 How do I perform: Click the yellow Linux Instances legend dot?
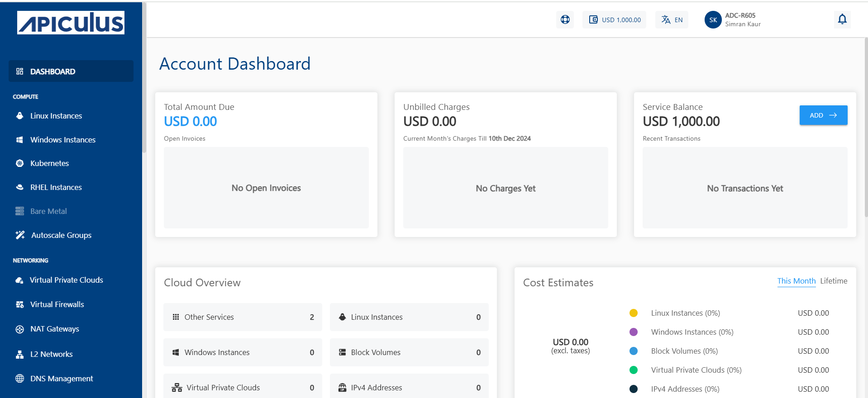click(x=634, y=313)
